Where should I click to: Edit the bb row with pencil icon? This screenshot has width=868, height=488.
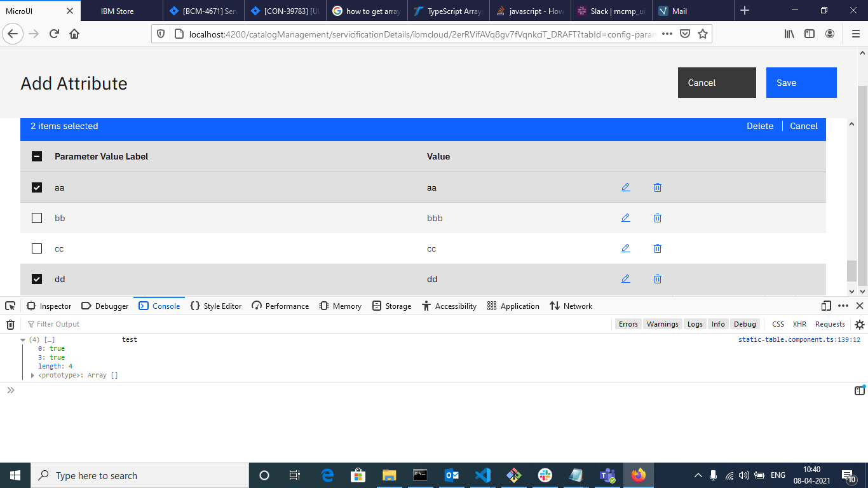pos(626,218)
